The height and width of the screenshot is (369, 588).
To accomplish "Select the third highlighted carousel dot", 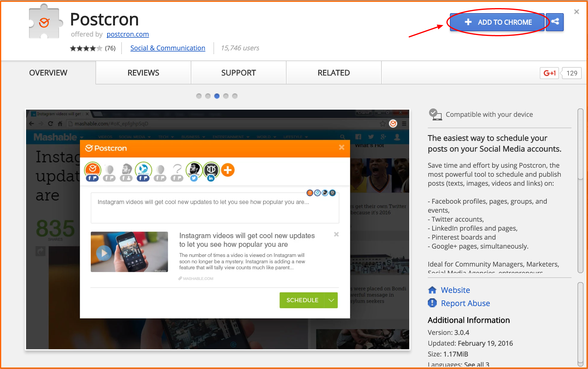I will 217,96.
